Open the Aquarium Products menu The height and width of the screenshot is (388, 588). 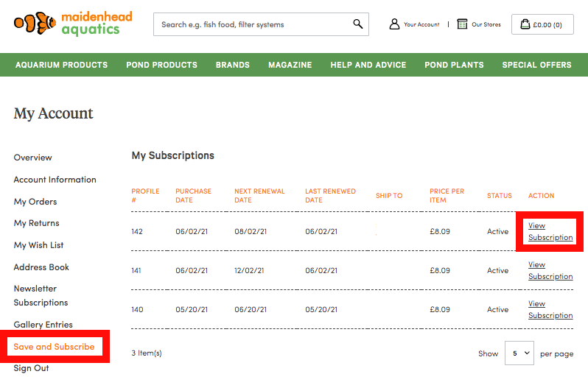pyautogui.click(x=61, y=65)
